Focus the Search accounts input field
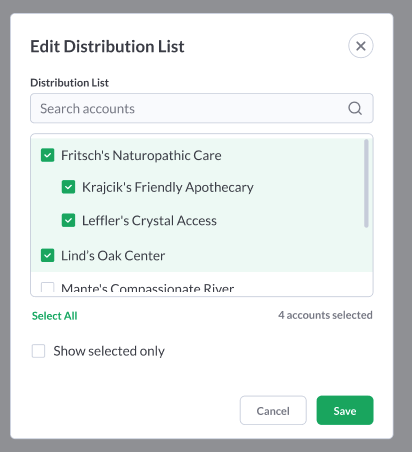 point(202,108)
